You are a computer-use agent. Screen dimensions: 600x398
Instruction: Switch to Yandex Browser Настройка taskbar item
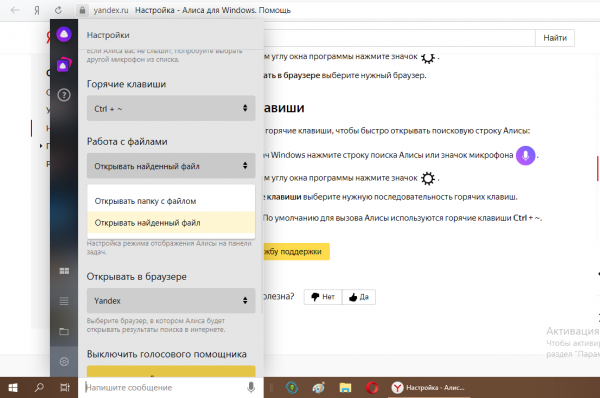[x=428, y=388]
